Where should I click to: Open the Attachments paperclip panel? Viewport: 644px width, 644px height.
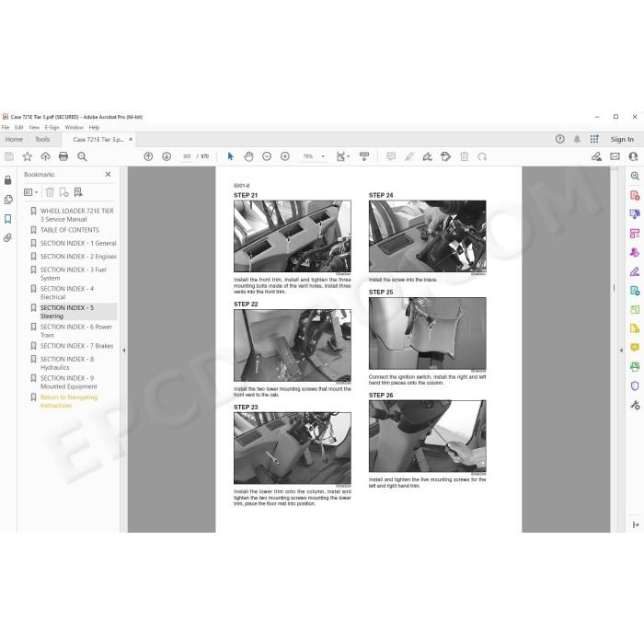(7, 237)
